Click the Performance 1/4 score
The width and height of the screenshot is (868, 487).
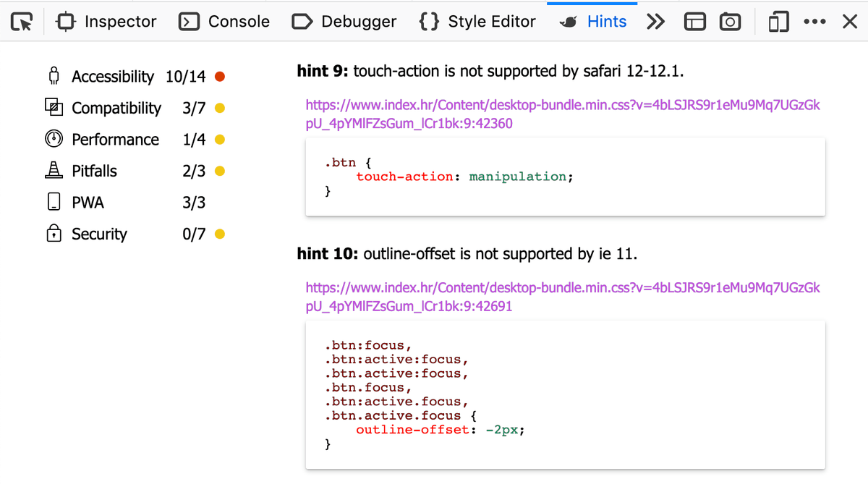click(x=195, y=139)
